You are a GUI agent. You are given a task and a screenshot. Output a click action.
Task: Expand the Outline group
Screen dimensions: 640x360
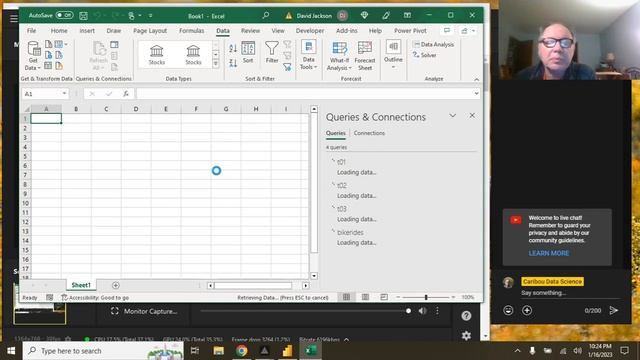(x=393, y=54)
